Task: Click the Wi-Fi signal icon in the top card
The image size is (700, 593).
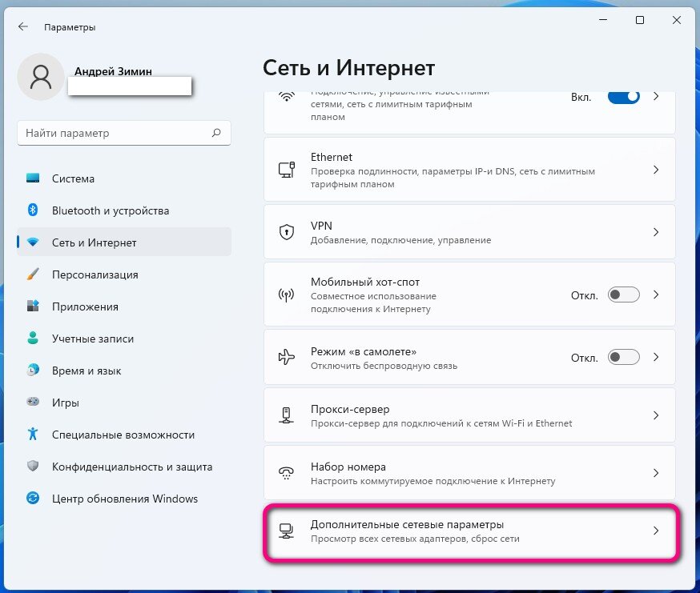Action: pos(287,96)
